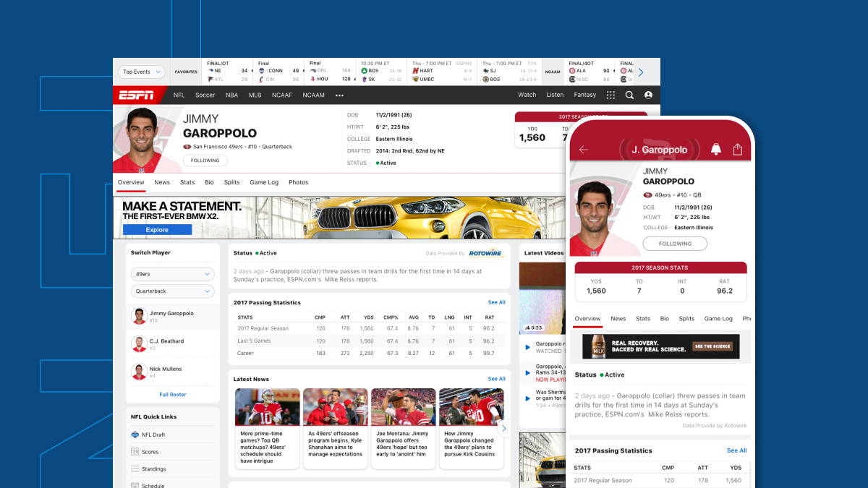Click the more options ellipsis in nav bar
868x488 pixels.
pos(339,95)
